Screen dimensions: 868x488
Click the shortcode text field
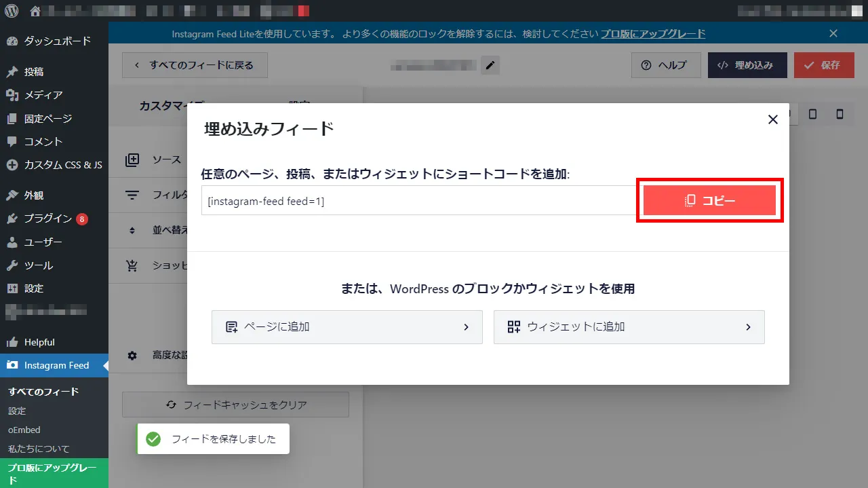[418, 201]
